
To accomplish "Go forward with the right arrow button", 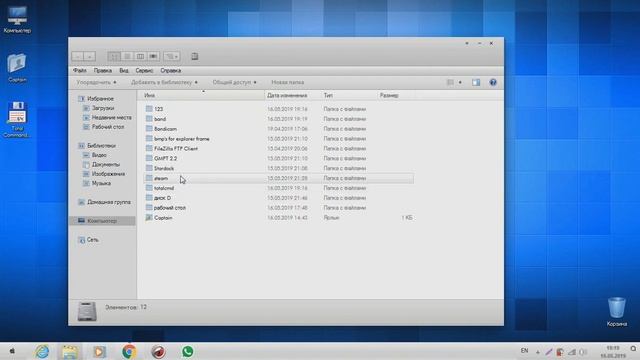I will [89, 56].
